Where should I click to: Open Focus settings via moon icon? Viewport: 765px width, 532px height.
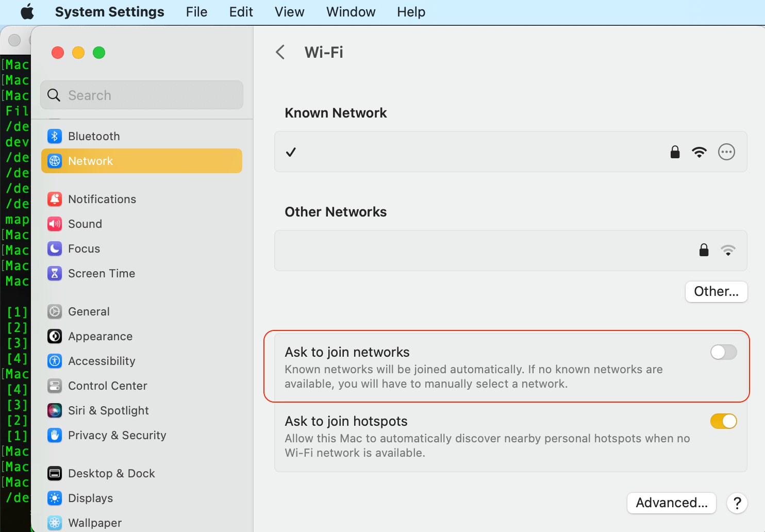55,248
